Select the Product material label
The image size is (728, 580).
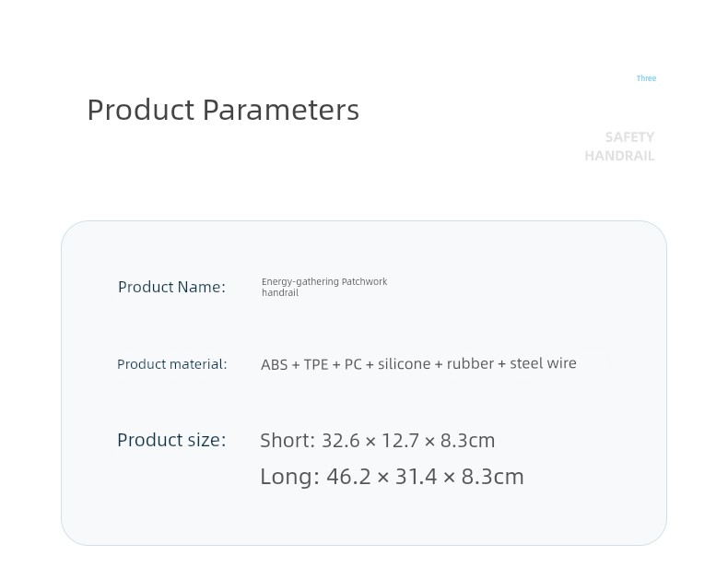tap(172, 364)
